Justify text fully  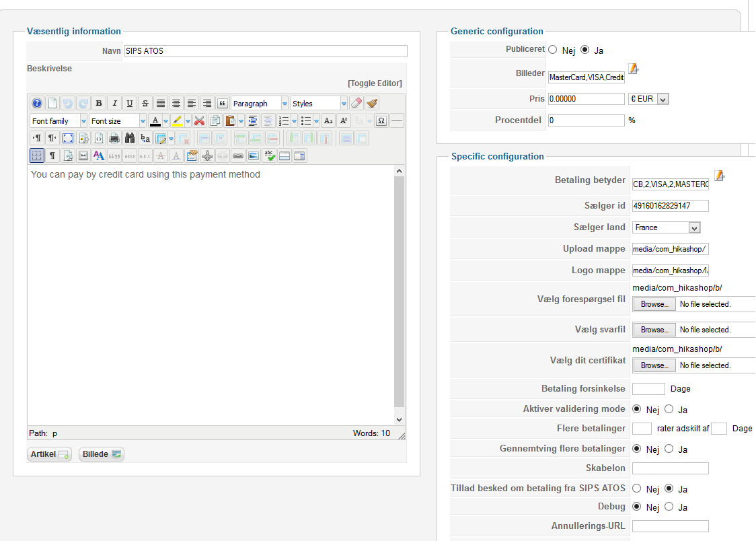(161, 103)
